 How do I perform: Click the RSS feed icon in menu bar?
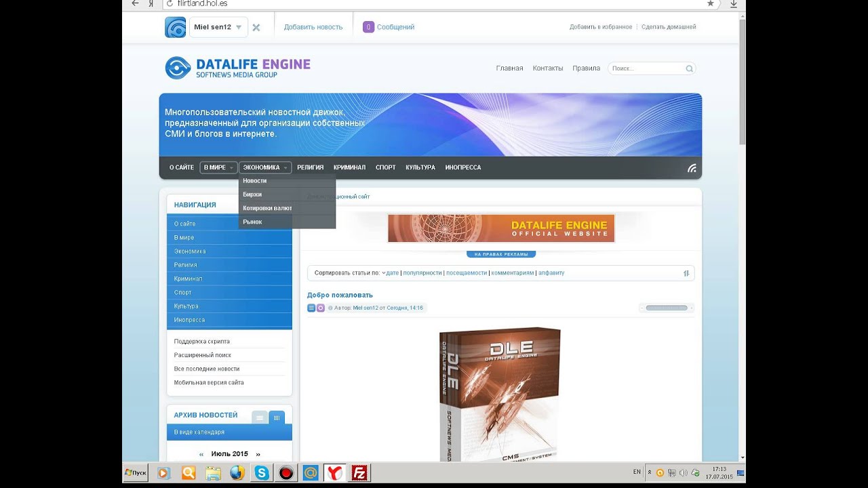click(692, 168)
